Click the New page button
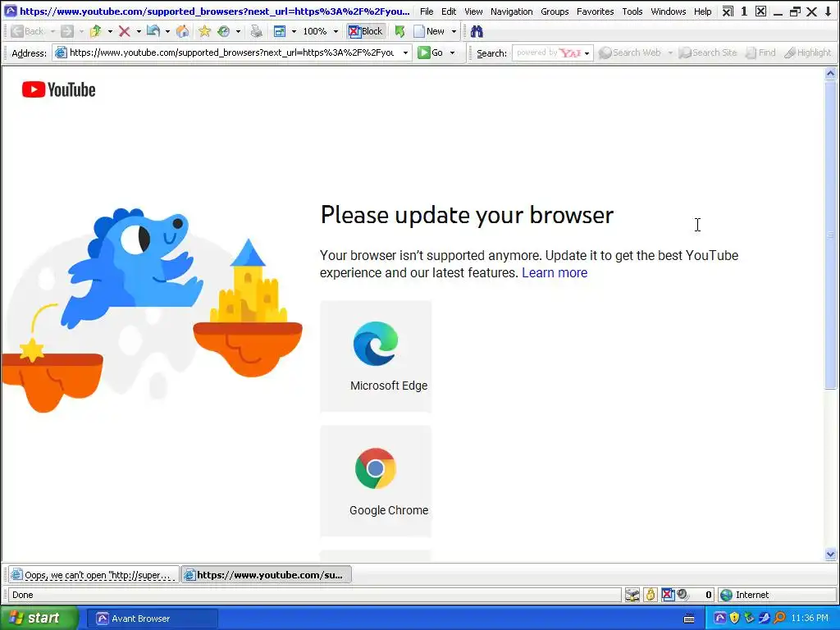The image size is (840, 630). click(430, 32)
